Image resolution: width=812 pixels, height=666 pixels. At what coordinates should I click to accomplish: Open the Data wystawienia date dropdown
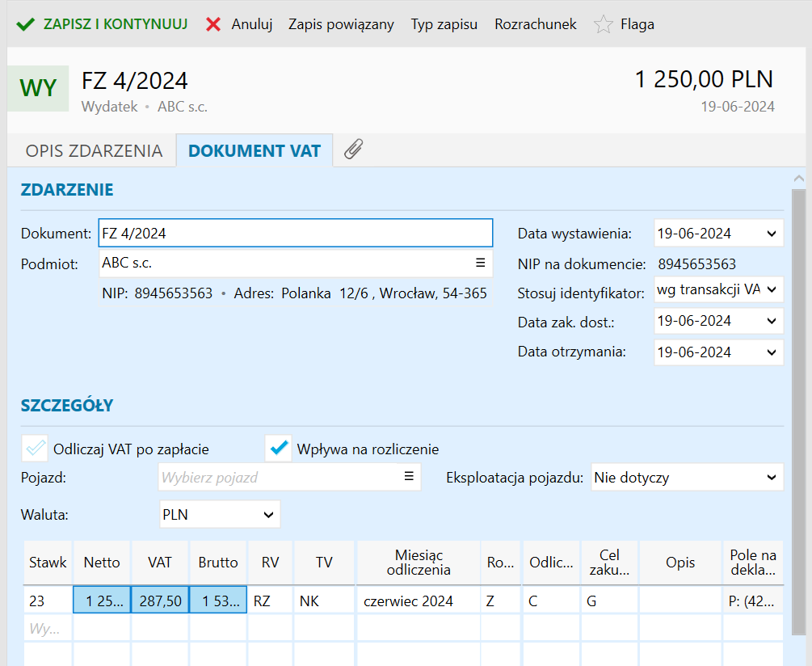tap(768, 234)
